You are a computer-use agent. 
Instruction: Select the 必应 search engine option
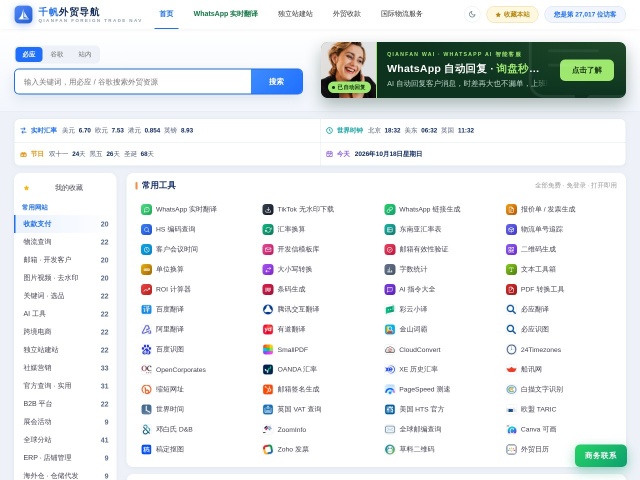pos(29,54)
